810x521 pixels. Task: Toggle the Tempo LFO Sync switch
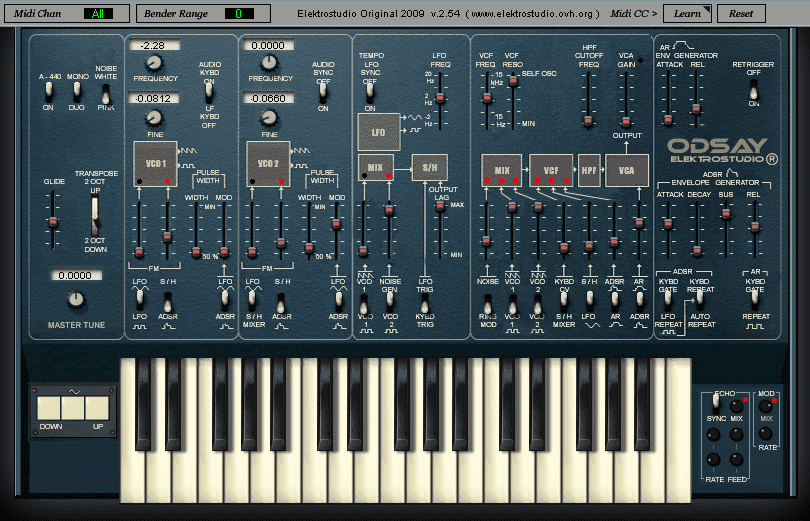[370, 93]
